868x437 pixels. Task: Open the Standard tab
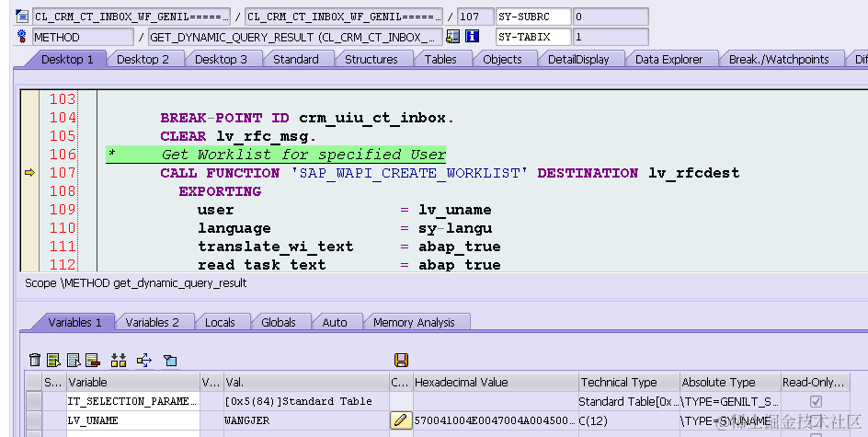(295, 59)
